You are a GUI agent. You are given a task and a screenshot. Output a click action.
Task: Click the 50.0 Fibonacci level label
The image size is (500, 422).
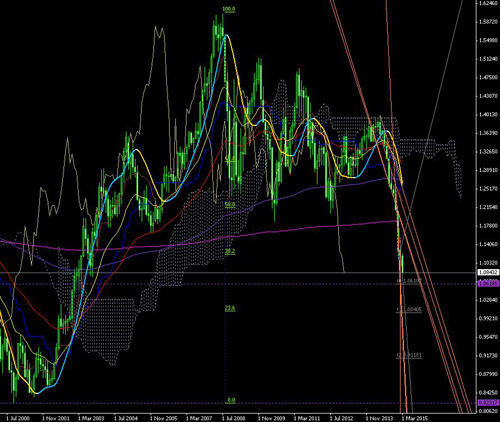(x=230, y=205)
